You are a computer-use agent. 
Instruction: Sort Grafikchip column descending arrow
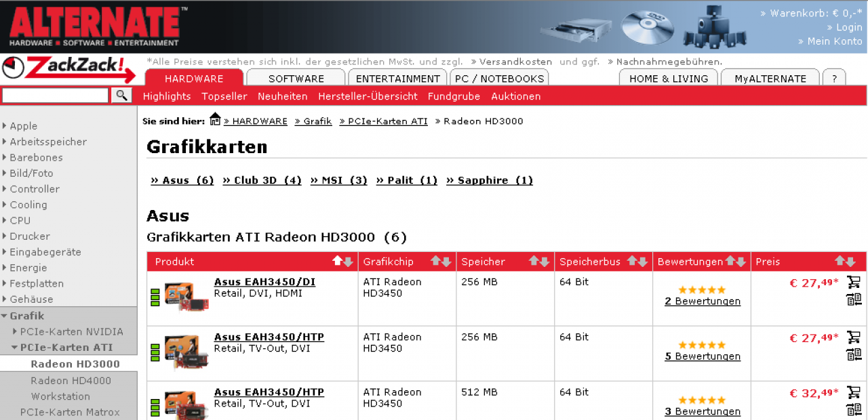pos(446,261)
